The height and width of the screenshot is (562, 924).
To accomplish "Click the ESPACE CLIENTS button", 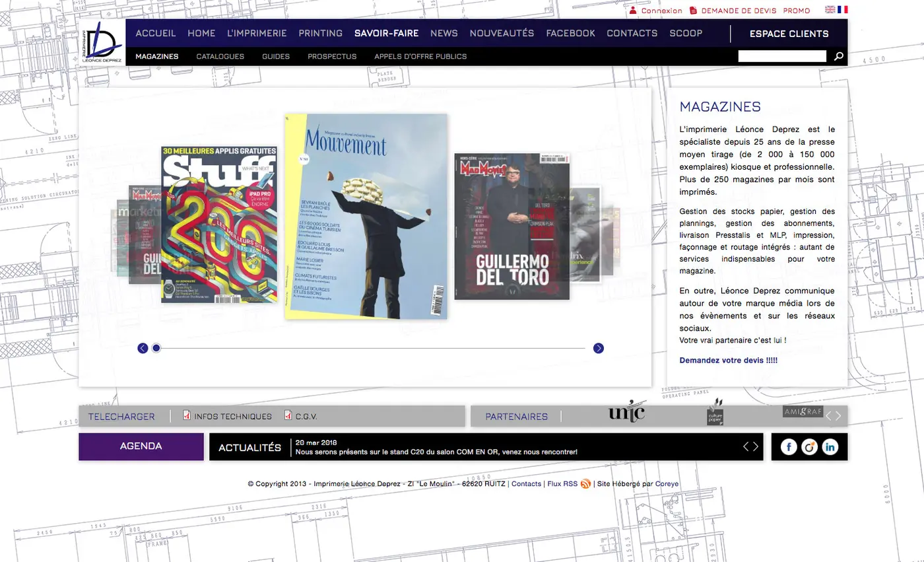I will tap(789, 34).
